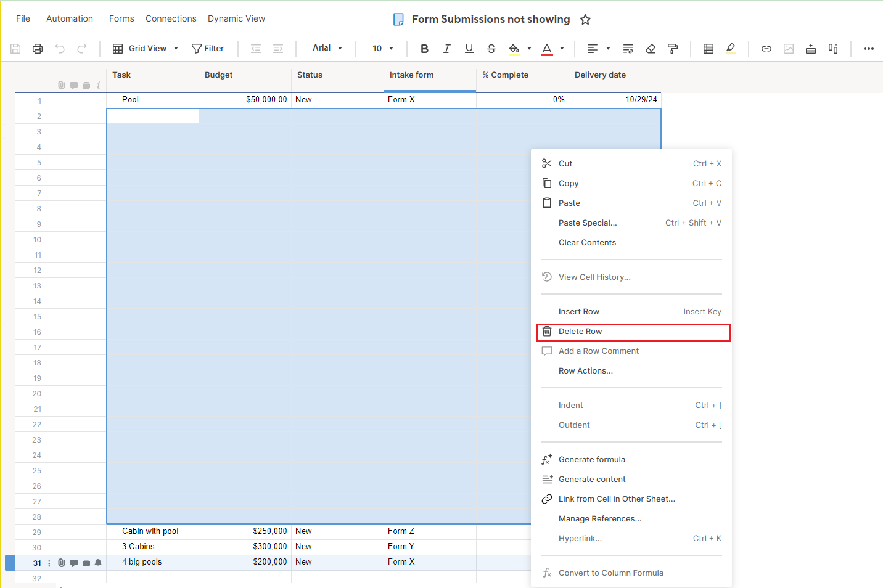Screen dimensions: 883x588
Task: Choose Manage References option
Action: click(x=631, y=519)
